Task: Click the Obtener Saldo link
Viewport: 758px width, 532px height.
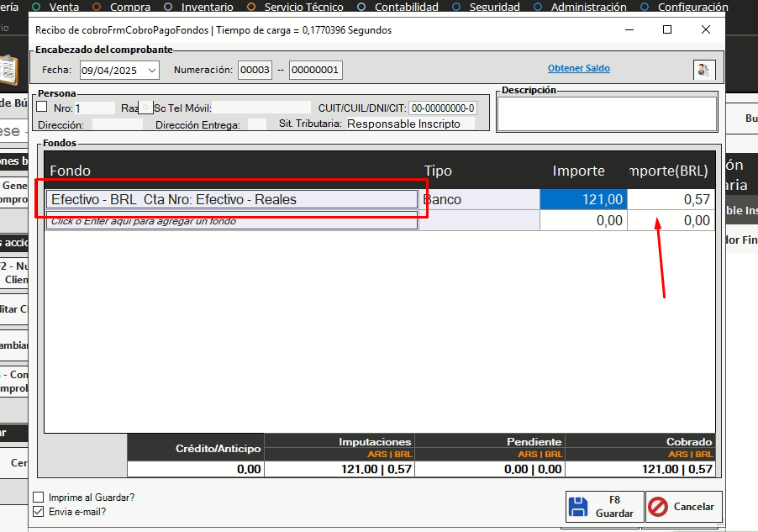Action: tap(579, 68)
